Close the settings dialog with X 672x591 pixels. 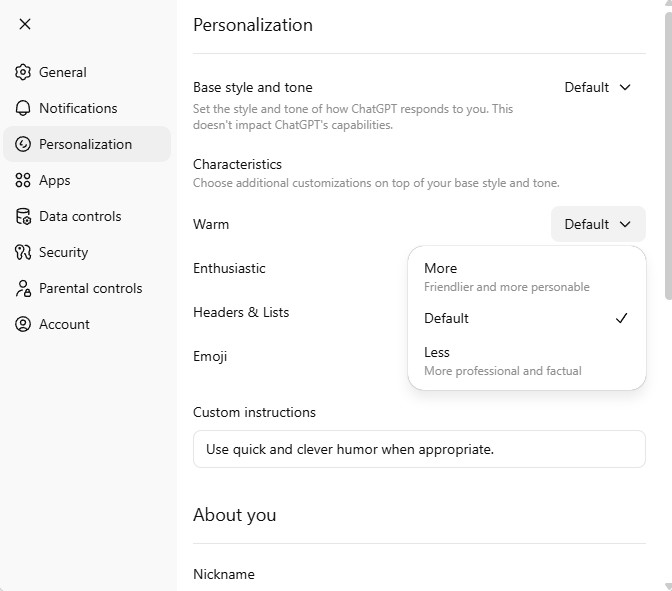[25, 24]
